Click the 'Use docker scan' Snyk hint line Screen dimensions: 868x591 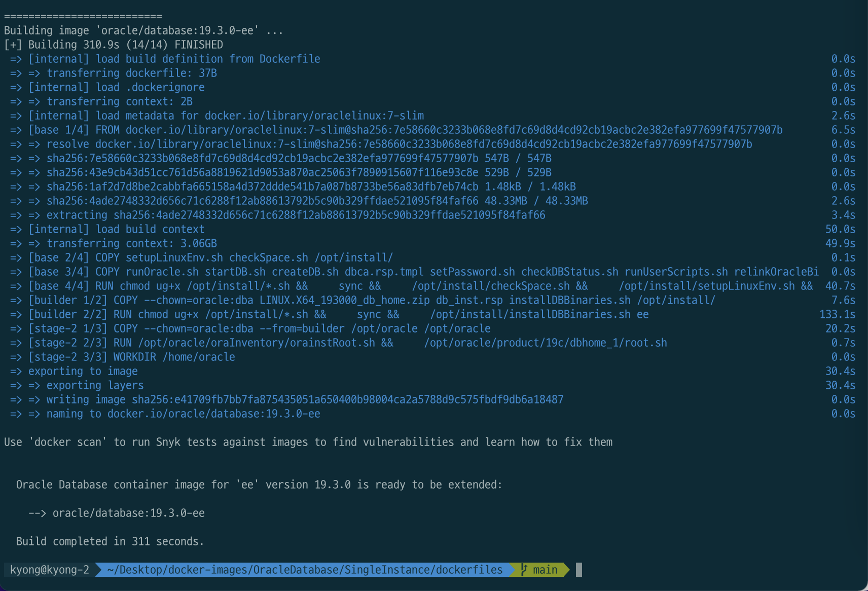[308, 442]
